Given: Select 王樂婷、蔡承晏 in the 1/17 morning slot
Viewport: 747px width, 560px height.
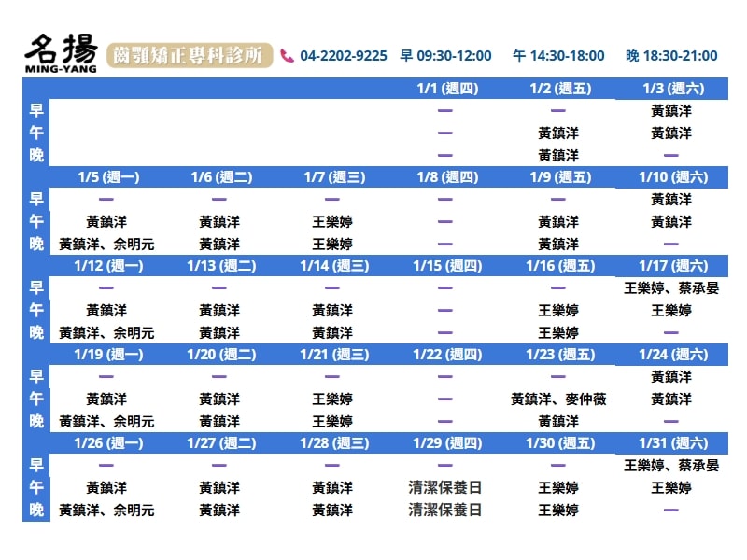Looking at the screenshot, I should click(671, 287).
